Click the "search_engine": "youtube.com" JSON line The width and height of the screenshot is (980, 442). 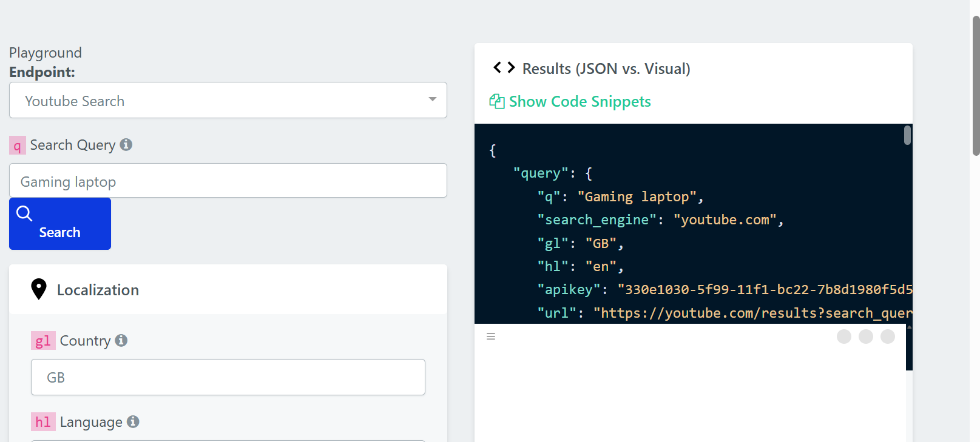point(661,219)
